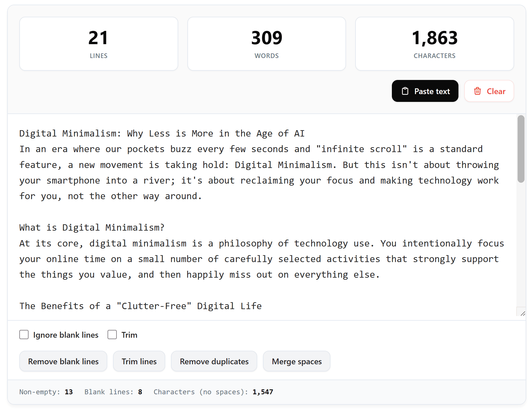This screenshot has height=409, width=532.
Task: Click the Lines count card
Action: (x=99, y=44)
